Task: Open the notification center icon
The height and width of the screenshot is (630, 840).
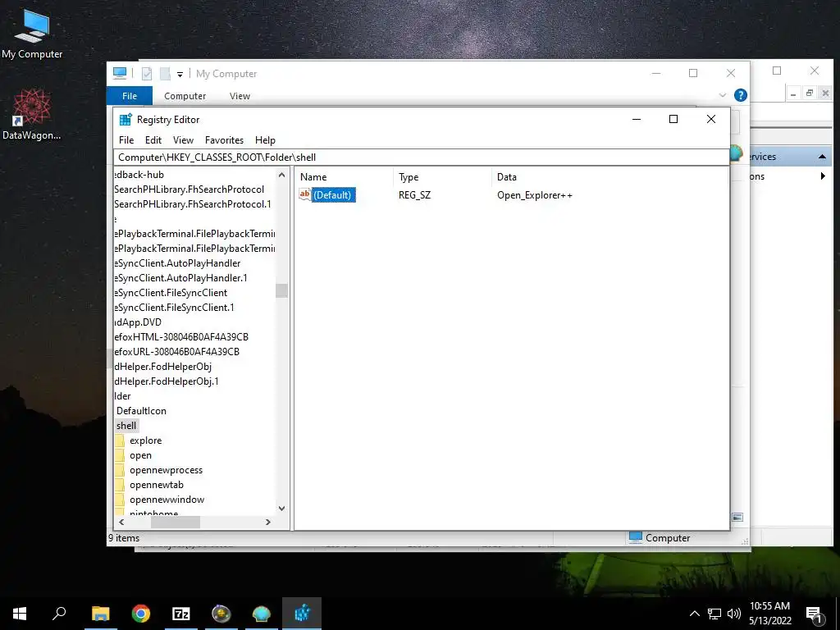Action: [814, 615]
